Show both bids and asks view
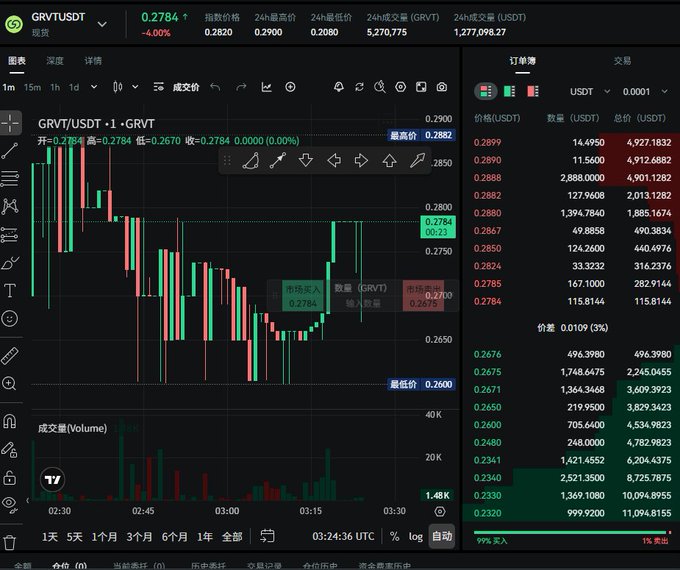The width and height of the screenshot is (680, 570). point(486,92)
